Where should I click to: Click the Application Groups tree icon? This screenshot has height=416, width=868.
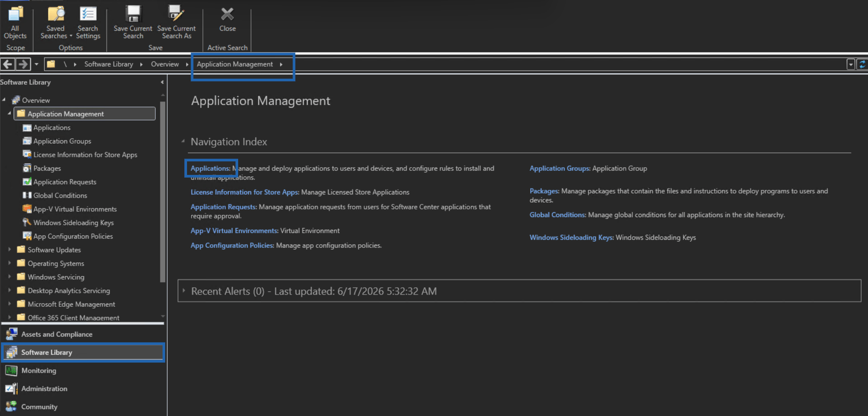27,141
